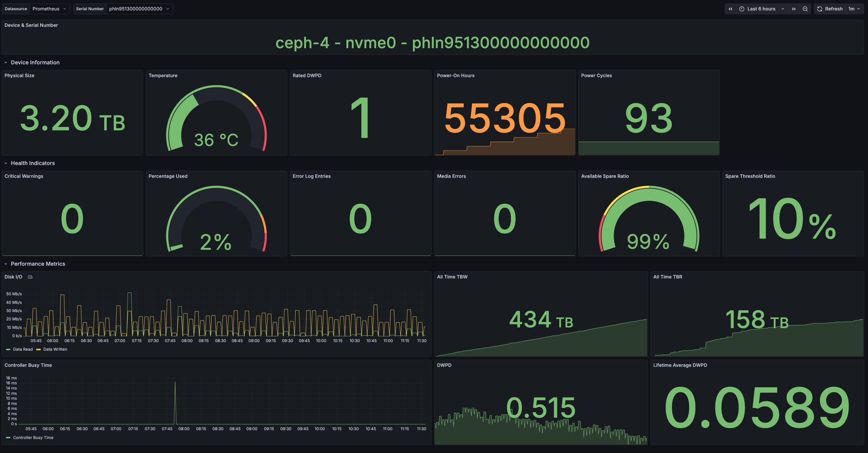Click the ceph-4 nvme0 device title text

[x=432, y=43]
